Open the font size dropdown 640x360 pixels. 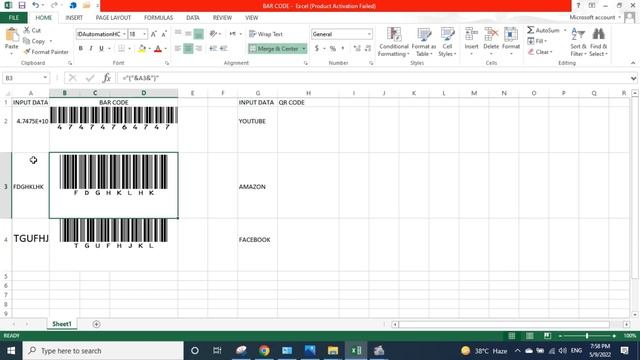144,34
